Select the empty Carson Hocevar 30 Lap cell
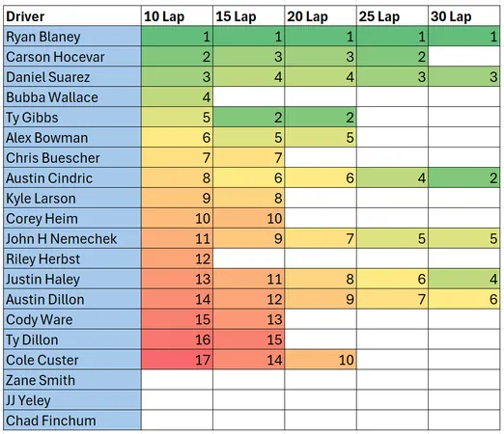Viewport: 504px width, 434px height. coord(464,57)
